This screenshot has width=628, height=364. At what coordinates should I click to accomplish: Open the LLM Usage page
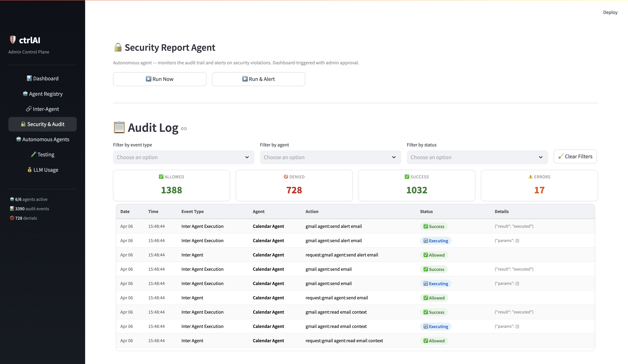[x=43, y=170]
